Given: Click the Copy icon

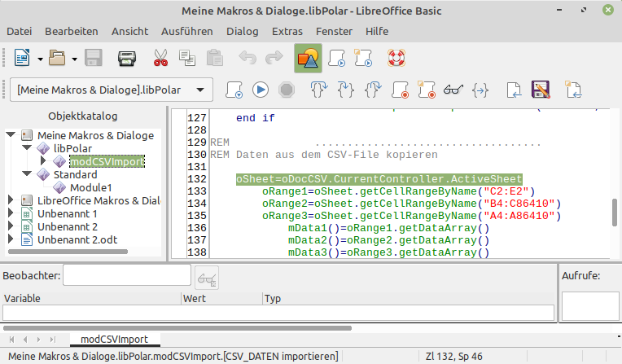Looking at the screenshot, I should pos(186,59).
